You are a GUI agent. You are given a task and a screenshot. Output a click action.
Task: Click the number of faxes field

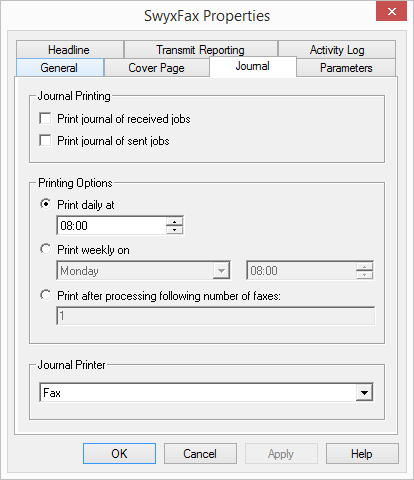click(216, 316)
